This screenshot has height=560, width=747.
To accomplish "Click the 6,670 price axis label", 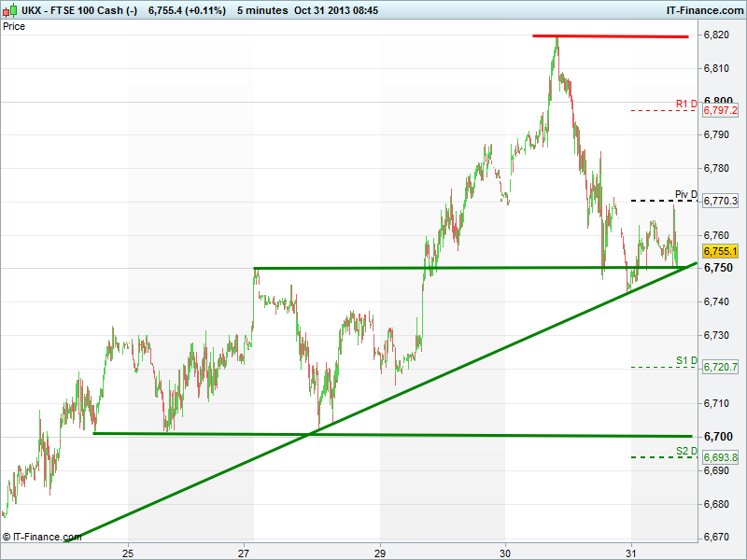I will click(x=716, y=537).
